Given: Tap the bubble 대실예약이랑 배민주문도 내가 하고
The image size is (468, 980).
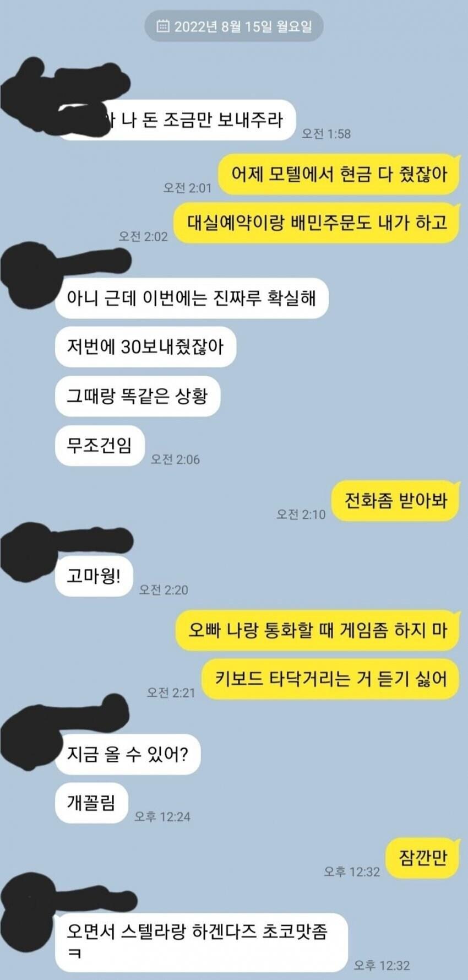Looking at the screenshot, I should point(317,223).
